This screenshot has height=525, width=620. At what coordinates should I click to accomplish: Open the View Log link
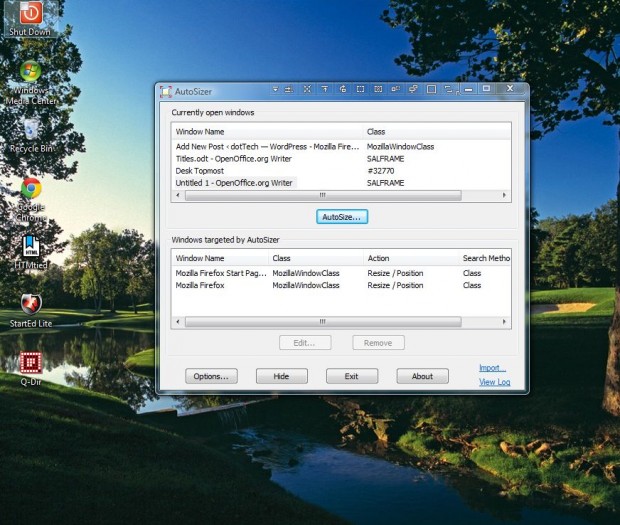(x=494, y=382)
